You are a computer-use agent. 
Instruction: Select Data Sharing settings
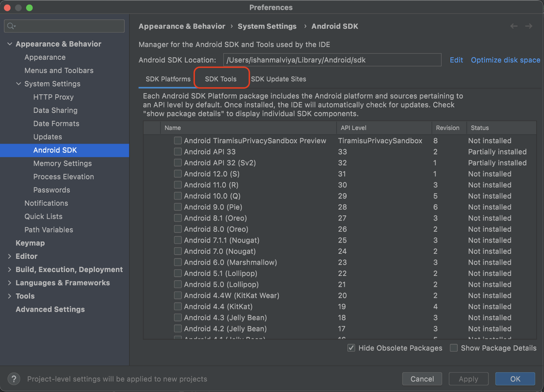[55, 110]
